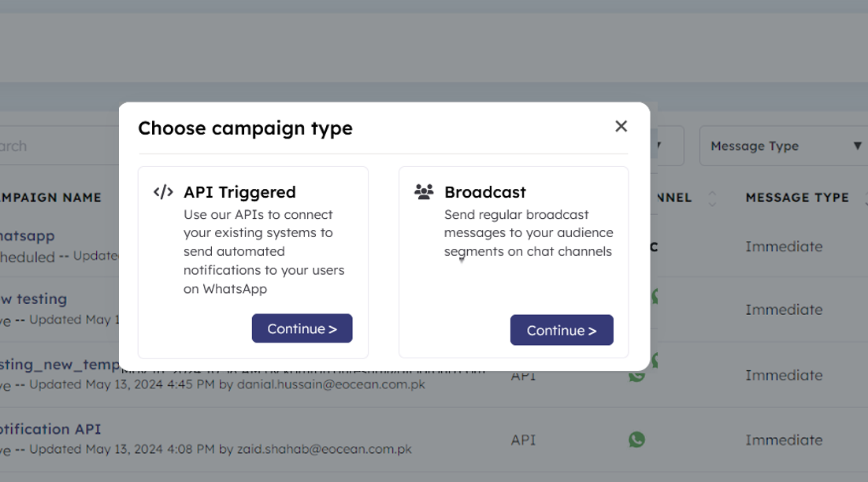
Task: Open the w testing campaign link
Action: (x=33, y=298)
